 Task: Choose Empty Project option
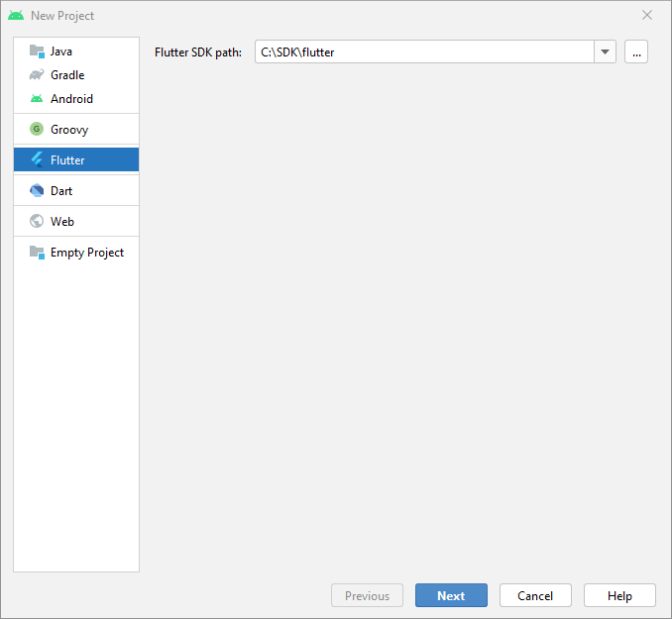[76, 253]
